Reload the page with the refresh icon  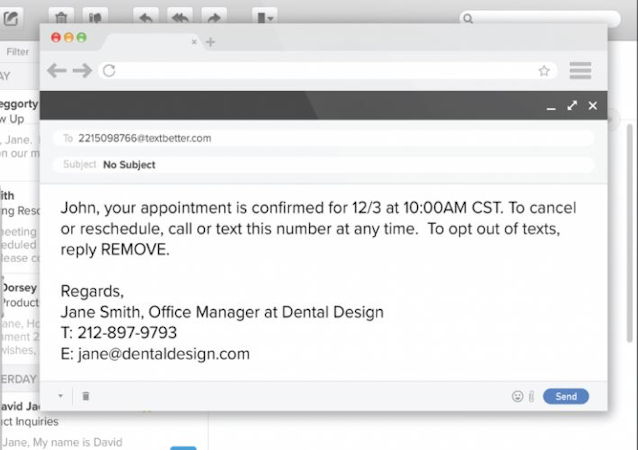pos(109,71)
